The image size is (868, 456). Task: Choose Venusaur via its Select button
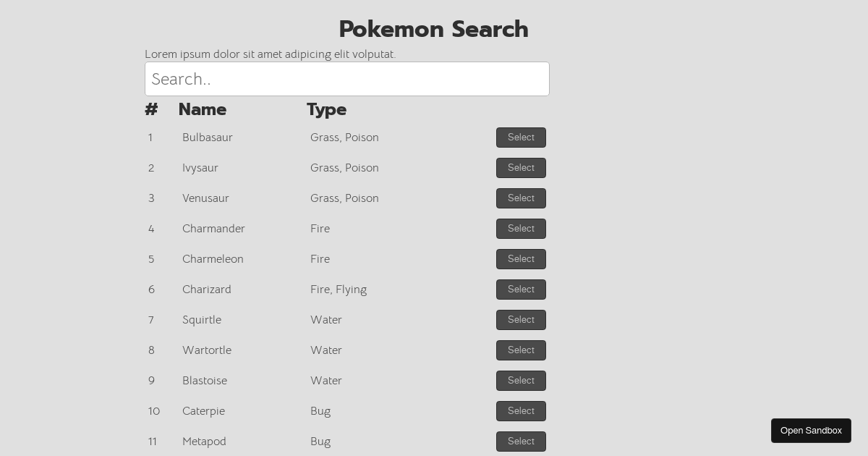coord(521,198)
